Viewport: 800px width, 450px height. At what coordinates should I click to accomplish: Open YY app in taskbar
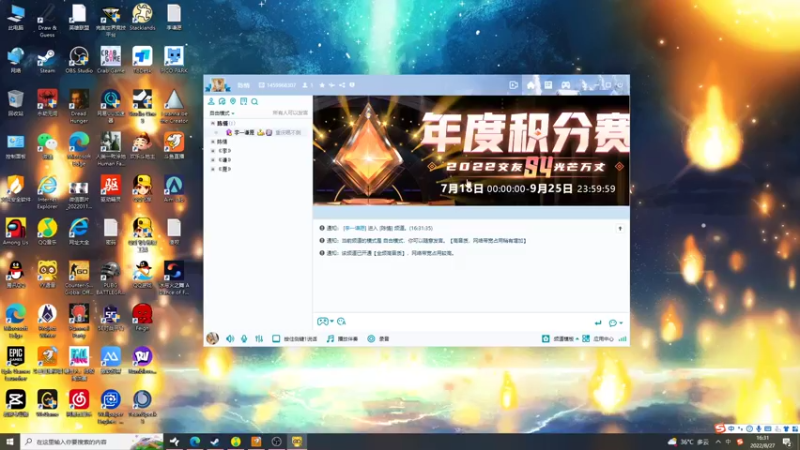click(297, 441)
